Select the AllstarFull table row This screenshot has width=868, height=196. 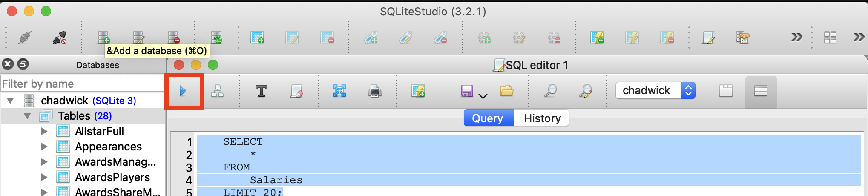click(100, 131)
